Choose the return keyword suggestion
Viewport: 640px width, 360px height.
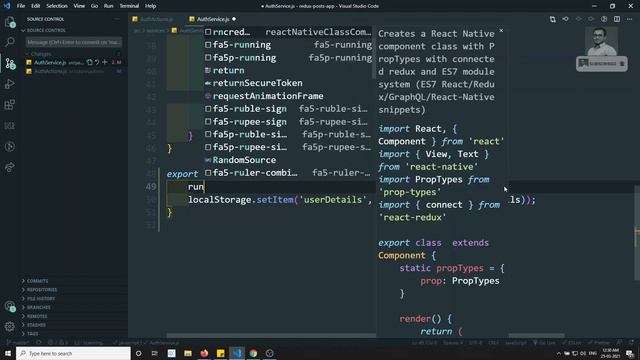tap(288, 70)
